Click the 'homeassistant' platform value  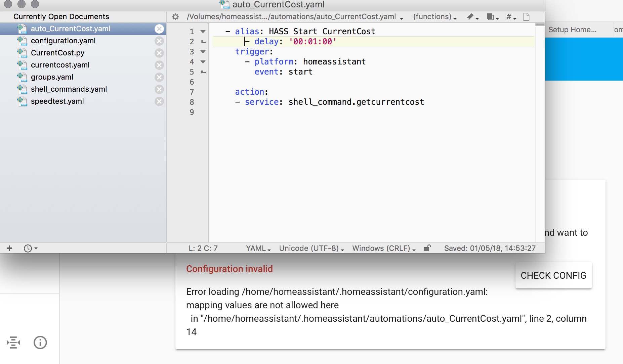pyautogui.click(x=334, y=62)
